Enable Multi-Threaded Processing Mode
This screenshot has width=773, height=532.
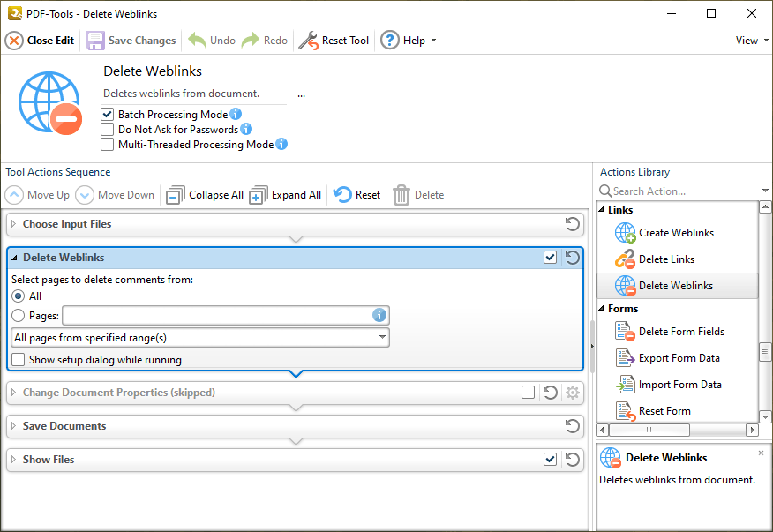[x=108, y=145]
